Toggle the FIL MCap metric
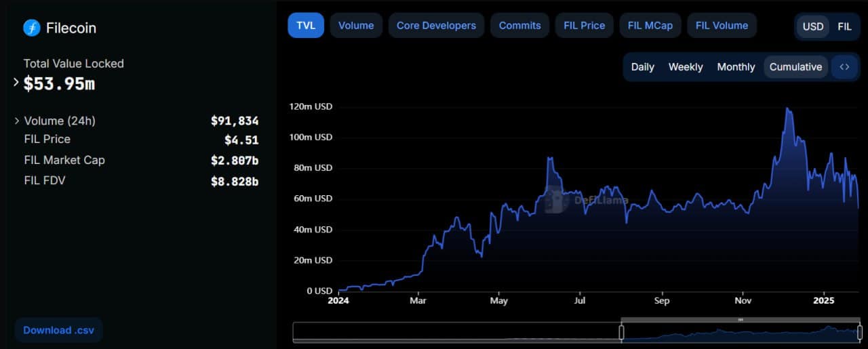The width and height of the screenshot is (868, 349). click(650, 25)
